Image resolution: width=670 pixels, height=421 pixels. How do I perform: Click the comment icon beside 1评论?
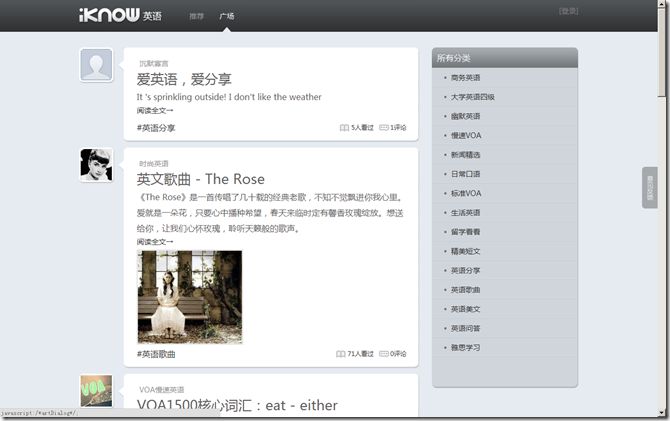pos(384,128)
